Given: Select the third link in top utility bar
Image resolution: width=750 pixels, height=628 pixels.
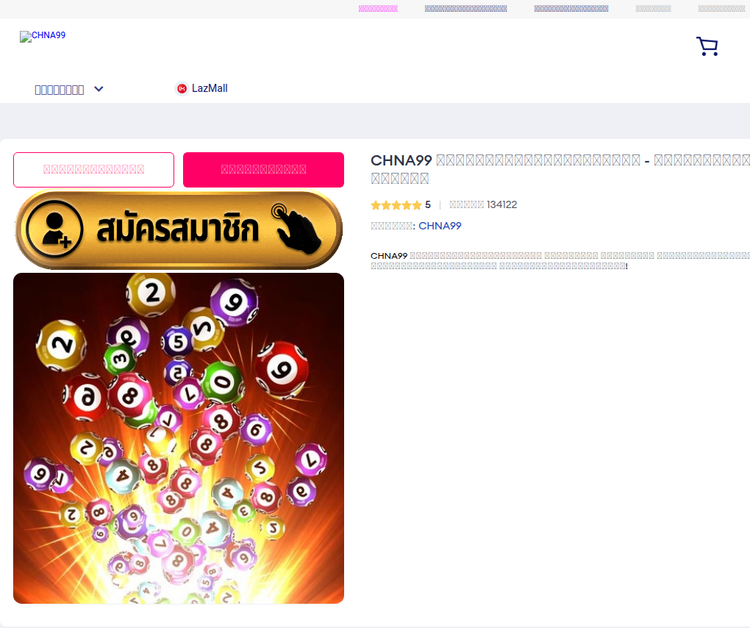Looking at the screenshot, I should coord(571,9).
